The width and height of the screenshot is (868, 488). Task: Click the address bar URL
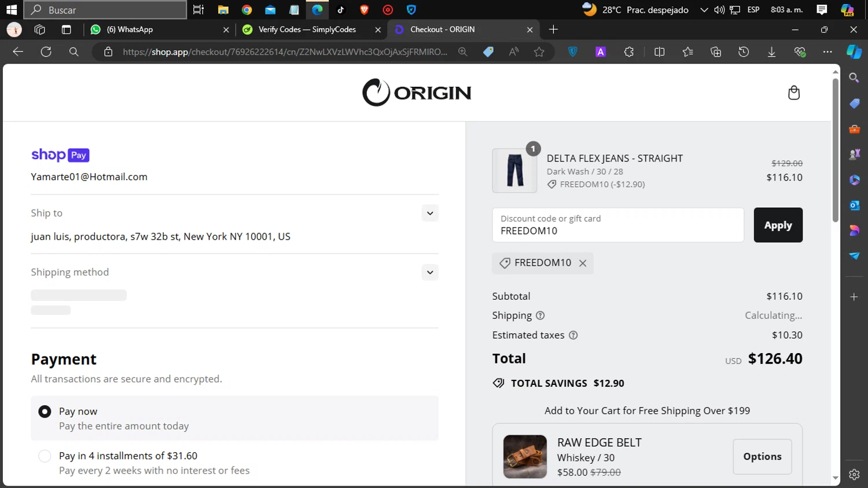[x=285, y=52]
